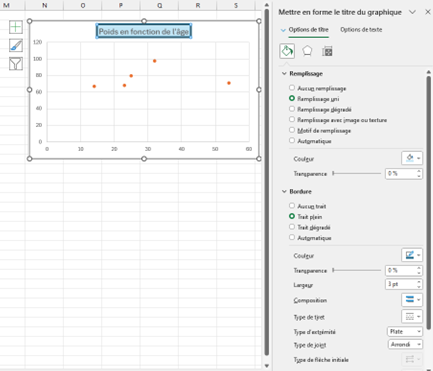This screenshot has width=433, height=371.
Task: Click column header Q
Action: (159, 5)
